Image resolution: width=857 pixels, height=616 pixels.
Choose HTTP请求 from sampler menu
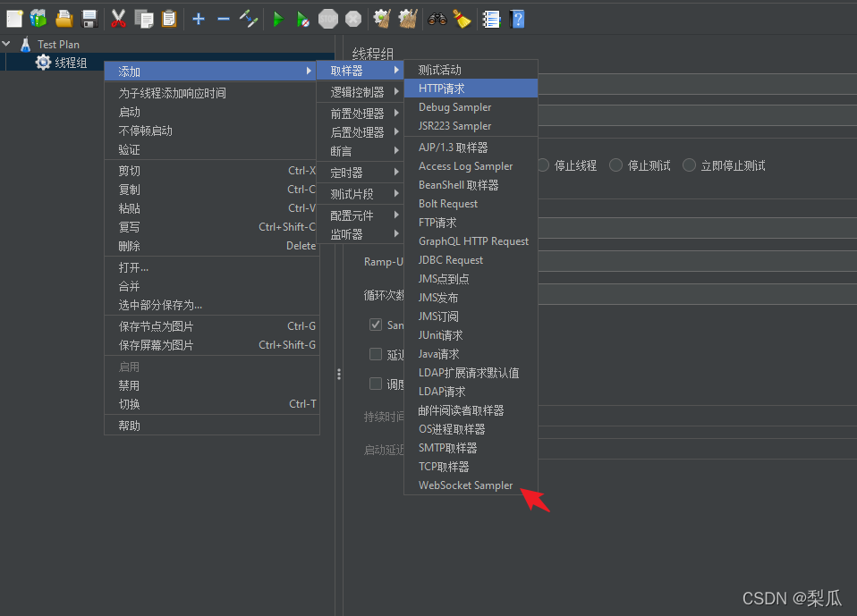pos(471,88)
